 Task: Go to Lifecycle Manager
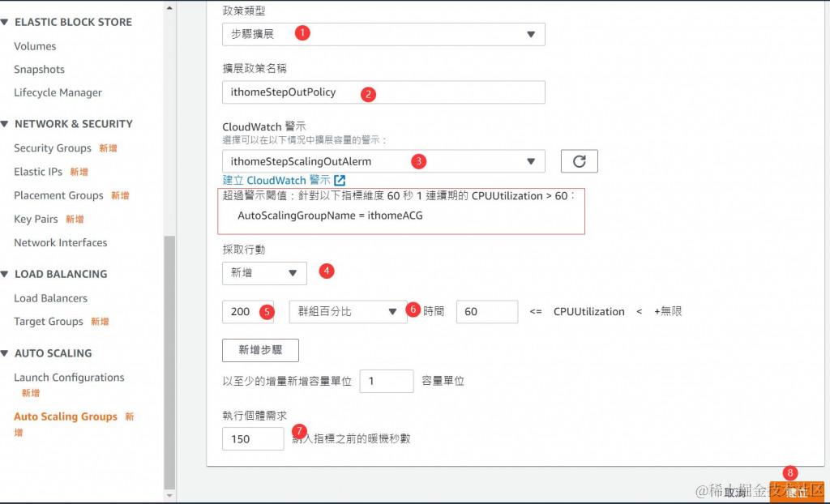coord(58,92)
